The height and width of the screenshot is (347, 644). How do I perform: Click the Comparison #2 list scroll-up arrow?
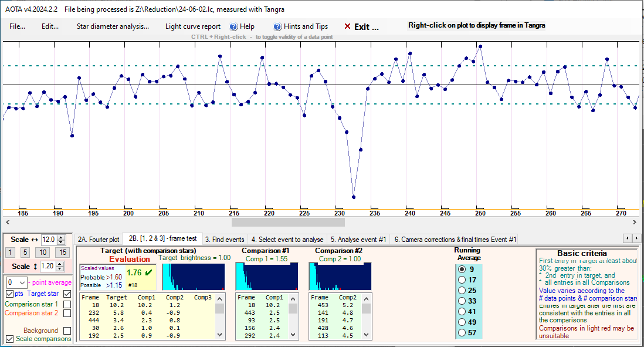click(367, 299)
